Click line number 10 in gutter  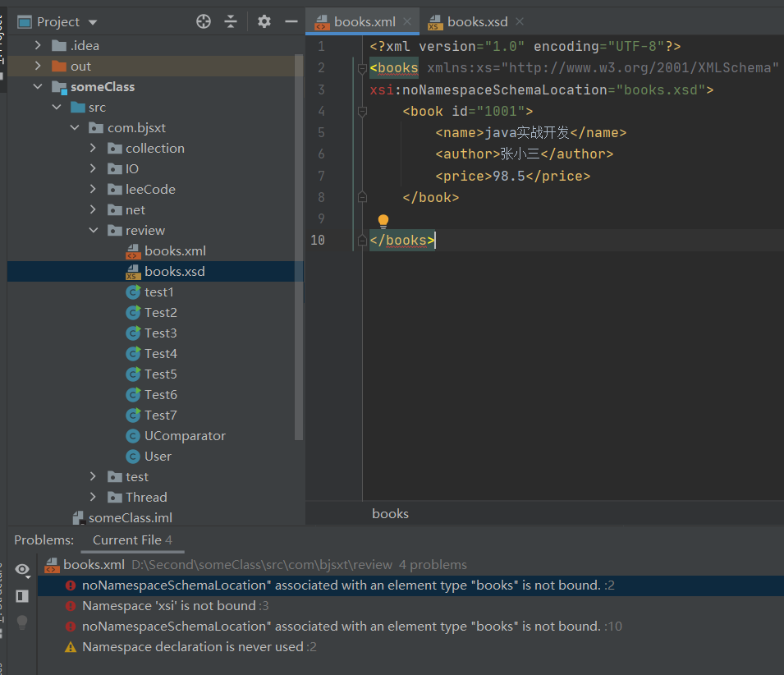[318, 240]
